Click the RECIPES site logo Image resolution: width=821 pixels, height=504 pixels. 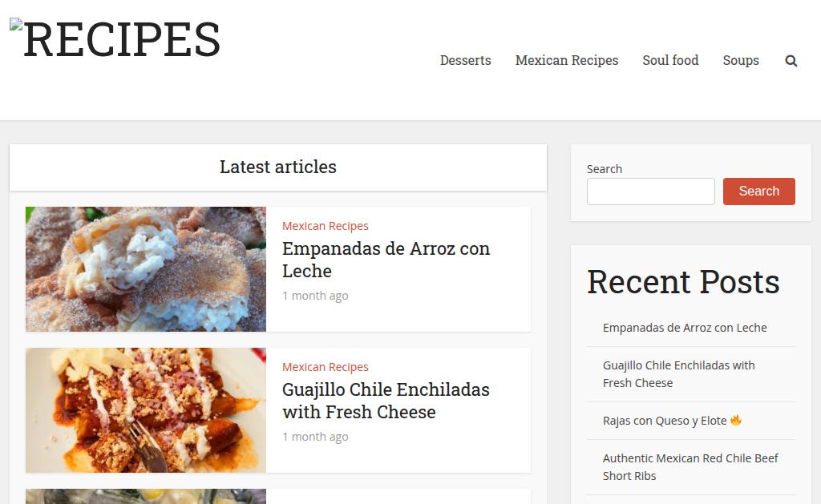coord(115,39)
